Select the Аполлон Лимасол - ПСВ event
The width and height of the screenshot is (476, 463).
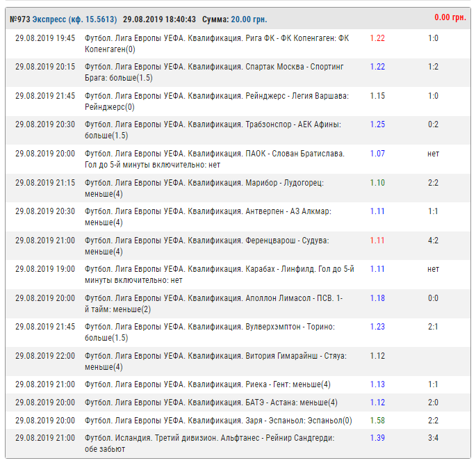pos(214,304)
